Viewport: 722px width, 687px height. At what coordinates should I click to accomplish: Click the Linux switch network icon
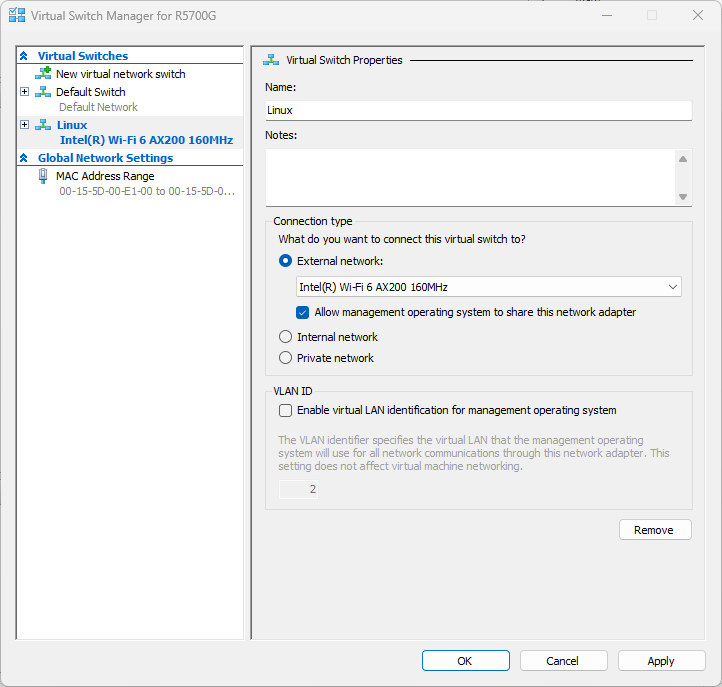(43, 125)
